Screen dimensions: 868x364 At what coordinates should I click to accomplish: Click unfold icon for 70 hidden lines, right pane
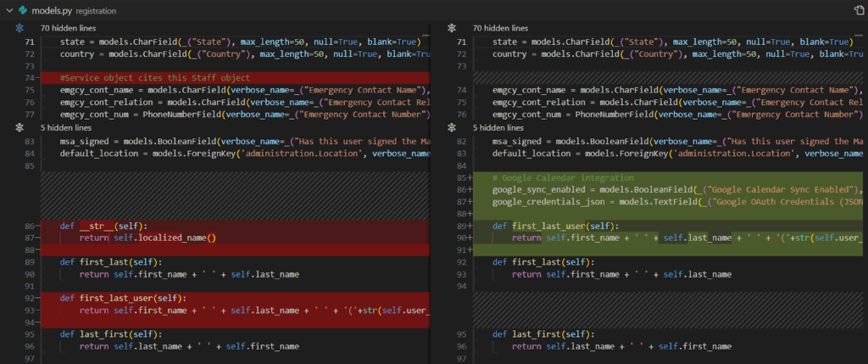tap(452, 28)
